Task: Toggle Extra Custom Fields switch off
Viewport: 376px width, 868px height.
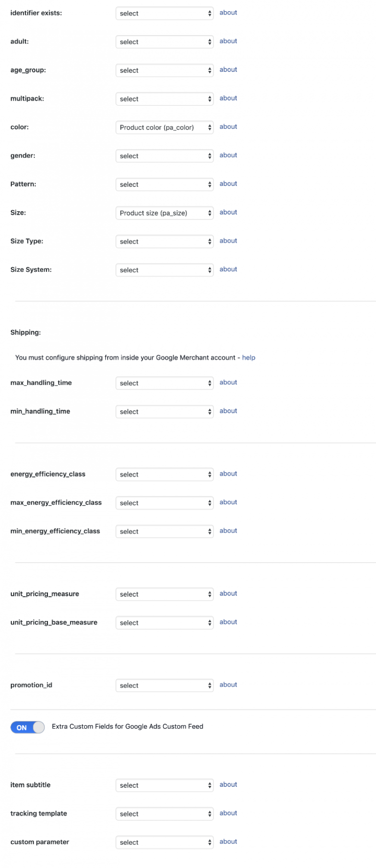Action: tap(27, 727)
